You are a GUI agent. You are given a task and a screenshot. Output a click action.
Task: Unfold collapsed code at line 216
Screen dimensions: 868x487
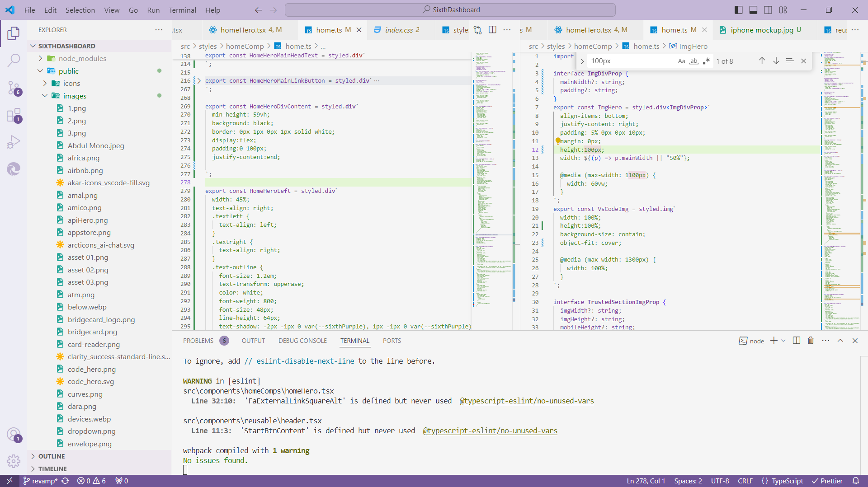(199, 81)
